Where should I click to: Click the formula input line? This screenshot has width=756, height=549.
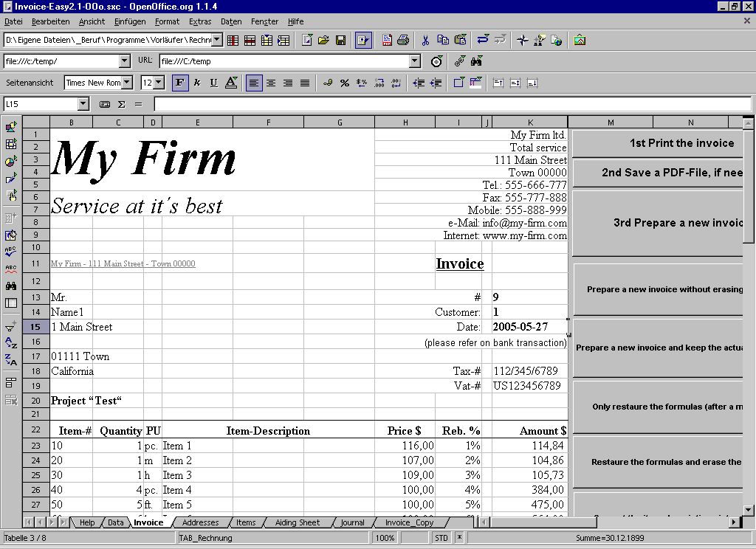(453, 104)
